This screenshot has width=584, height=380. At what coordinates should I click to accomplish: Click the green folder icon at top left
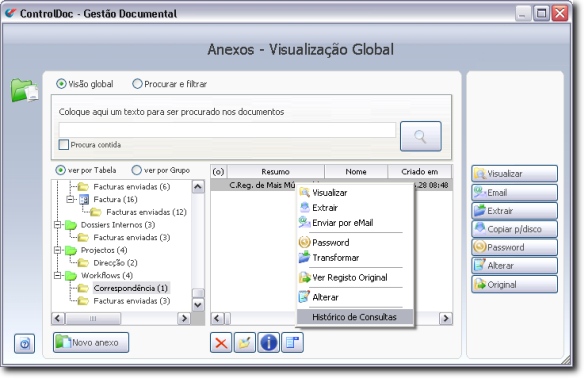24,90
